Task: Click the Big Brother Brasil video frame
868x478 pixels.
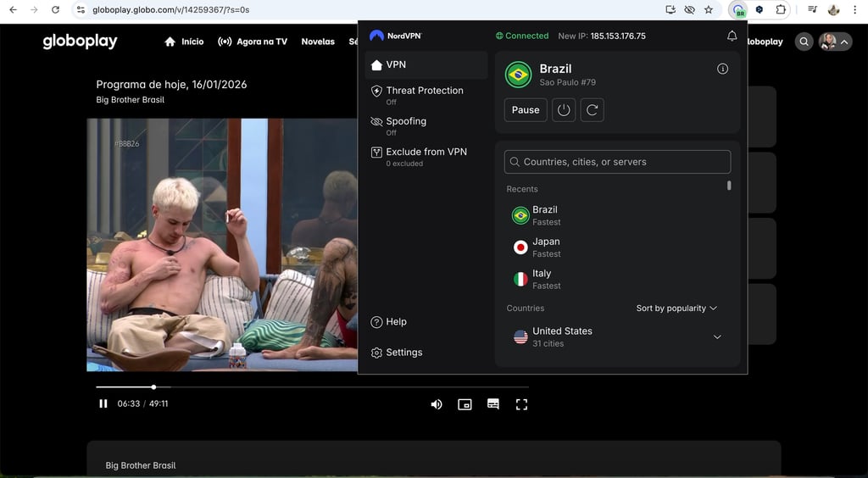Action: (222, 245)
